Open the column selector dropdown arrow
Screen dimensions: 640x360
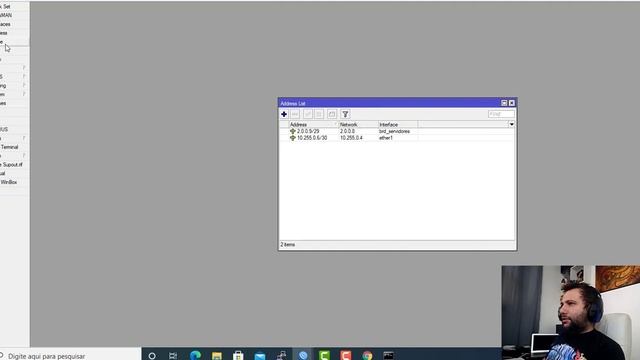point(511,124)
